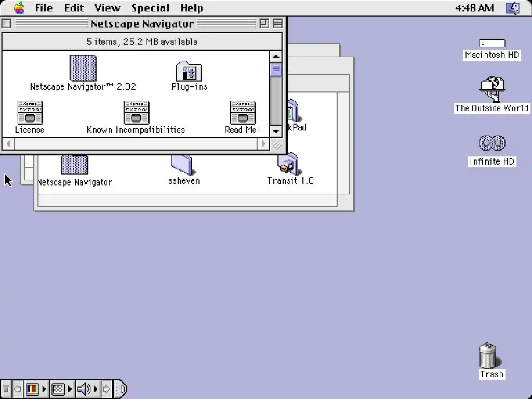Collapse Netscape Navigator window with windowshade box
The image size is (532, 399).
pyautogui.click(x=278, y=23)
